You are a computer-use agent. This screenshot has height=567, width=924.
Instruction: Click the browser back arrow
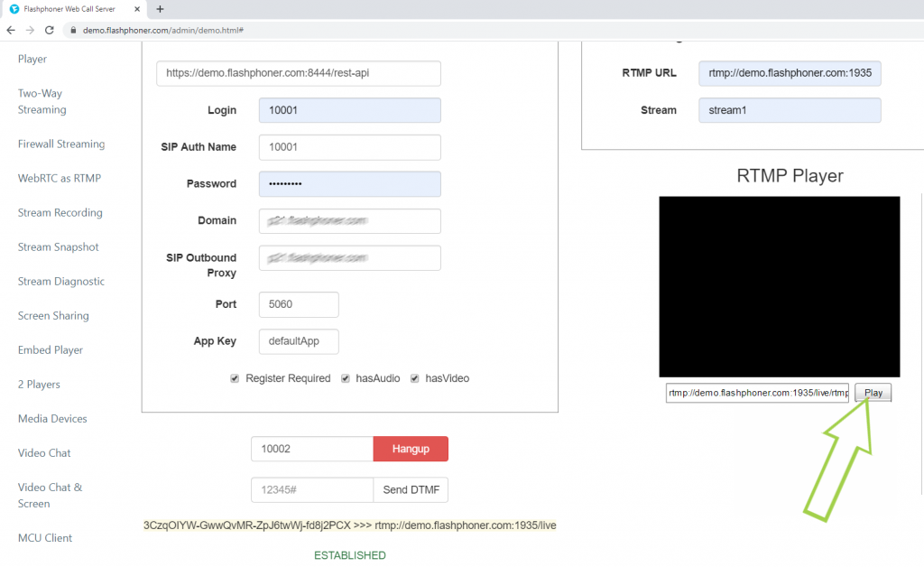11,30
